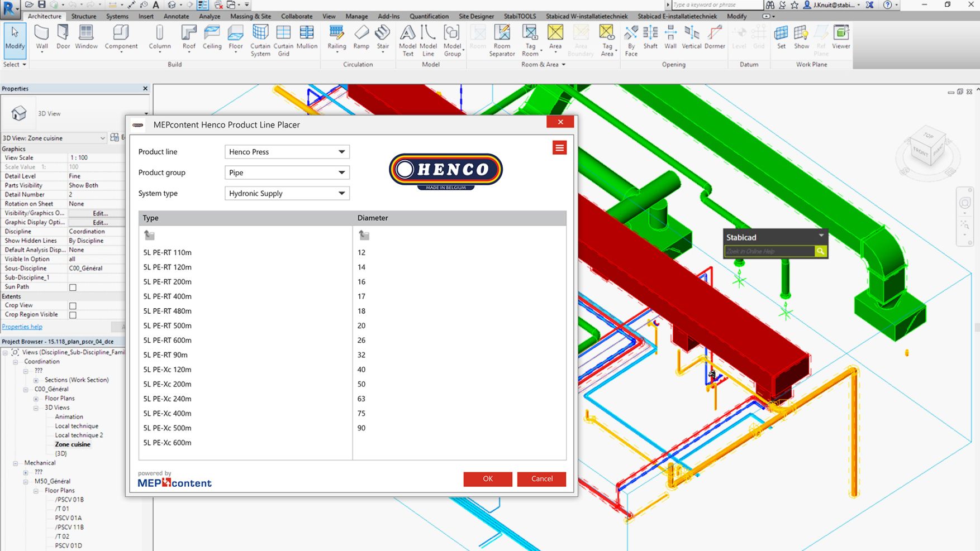Select the Dormer opening tool
This screenshot has height=551, width=980.
click(715, 38)
